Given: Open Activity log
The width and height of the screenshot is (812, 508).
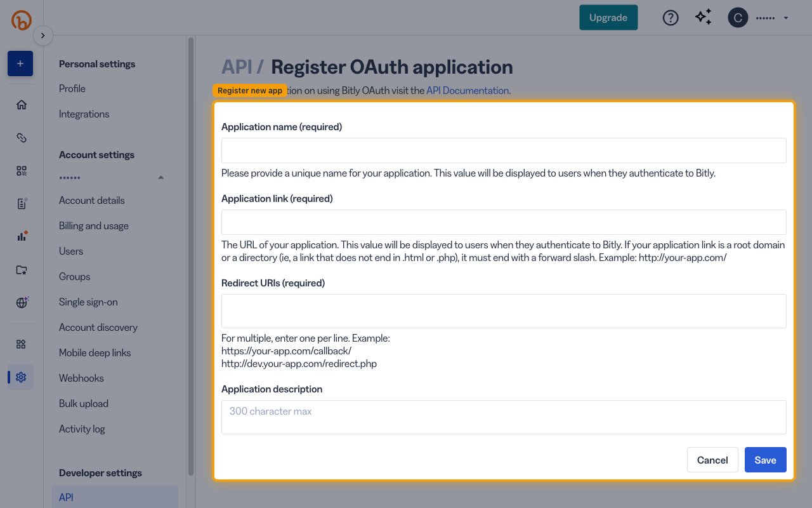Looking at the screenshot, I should click(x=82, y=429).
